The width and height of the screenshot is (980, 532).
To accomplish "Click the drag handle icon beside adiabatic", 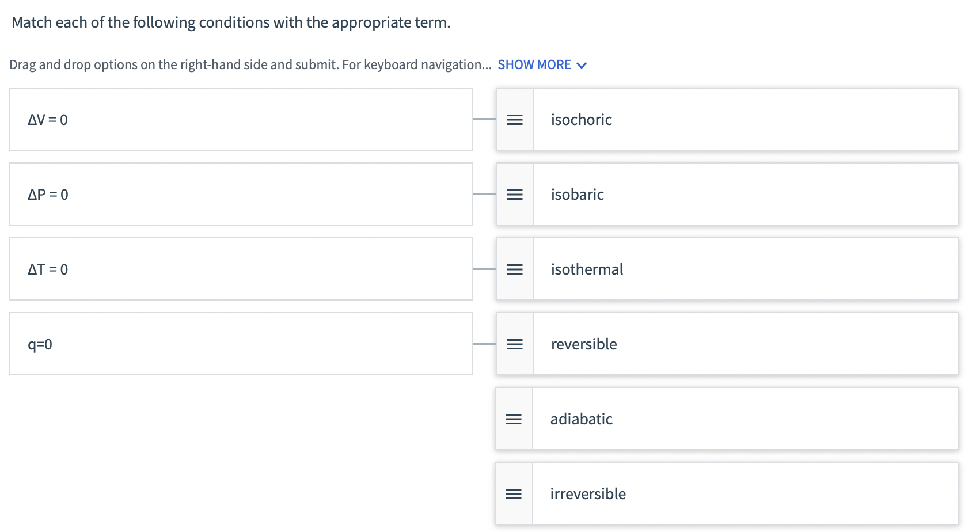I will tap(514, 419).
